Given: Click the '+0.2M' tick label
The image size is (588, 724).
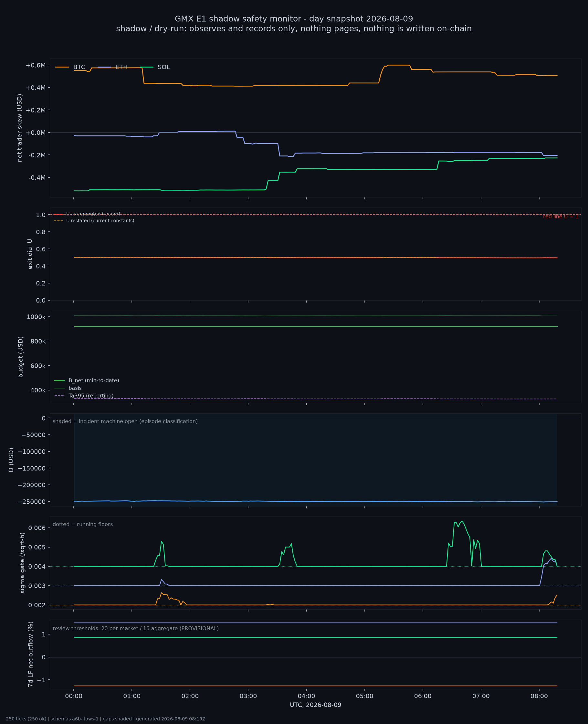Looking at the screenshot, I should click(36, 110).
